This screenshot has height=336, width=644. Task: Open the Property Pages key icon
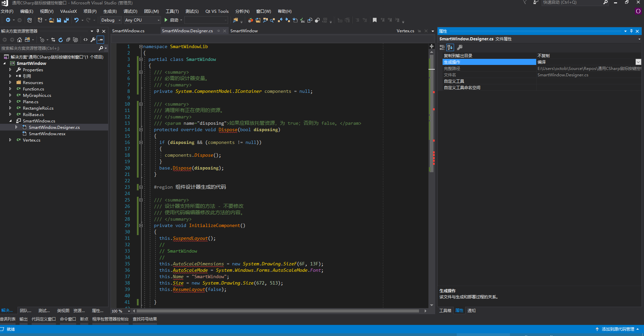tap(460, 47)
